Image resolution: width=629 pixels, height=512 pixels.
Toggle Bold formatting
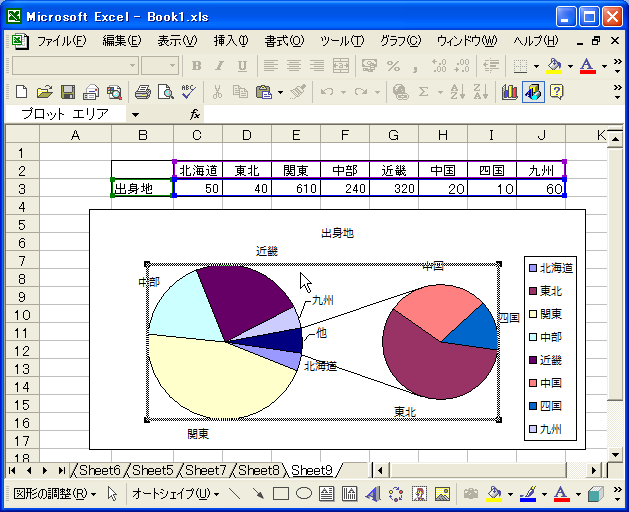click(197, 65)
